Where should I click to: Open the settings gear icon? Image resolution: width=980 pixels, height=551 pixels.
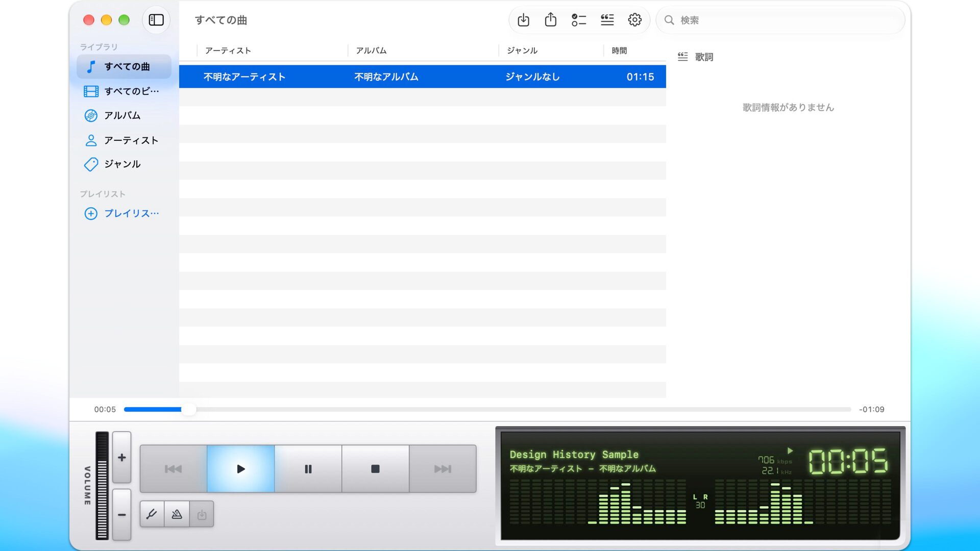[634, 20]
